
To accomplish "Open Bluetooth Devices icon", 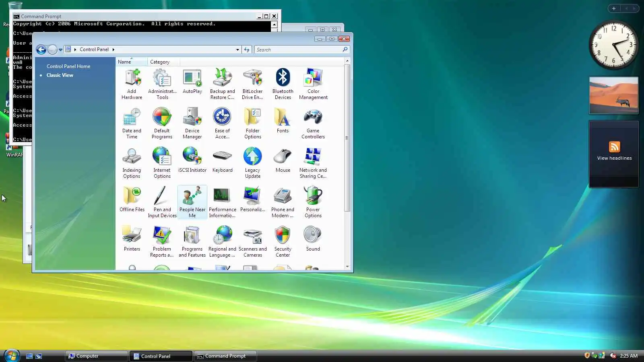I will tap(283, 84).
